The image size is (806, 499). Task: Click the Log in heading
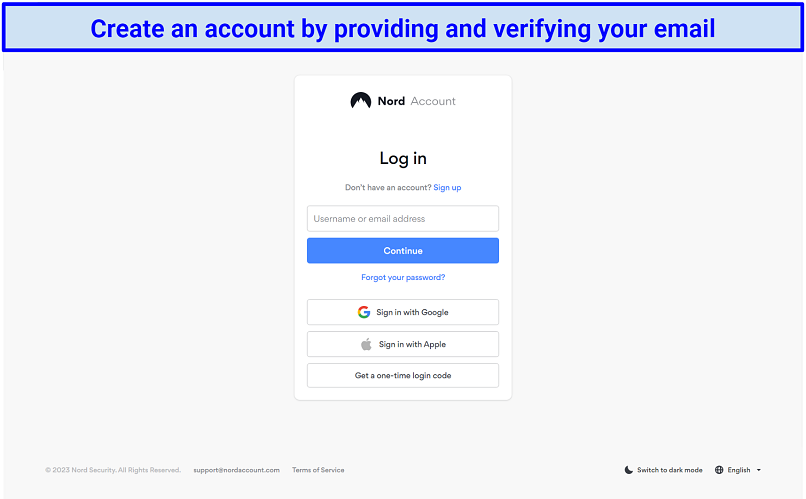tap(403, 158)
